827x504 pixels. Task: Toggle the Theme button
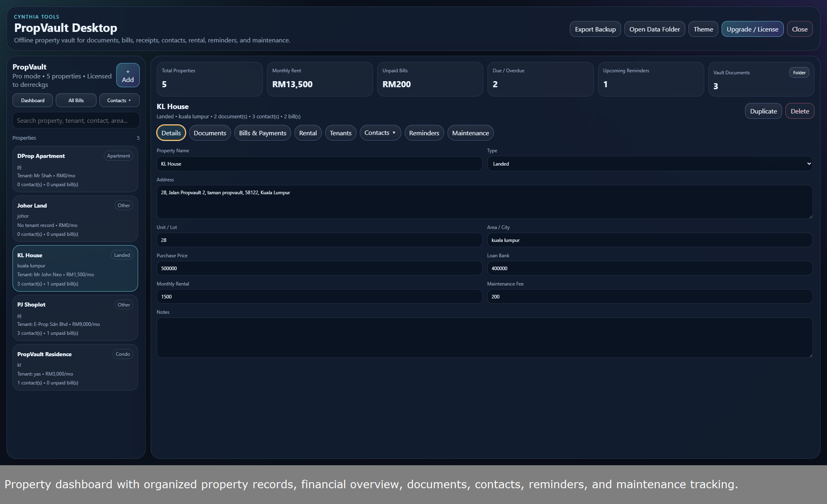tap(703, 29)
